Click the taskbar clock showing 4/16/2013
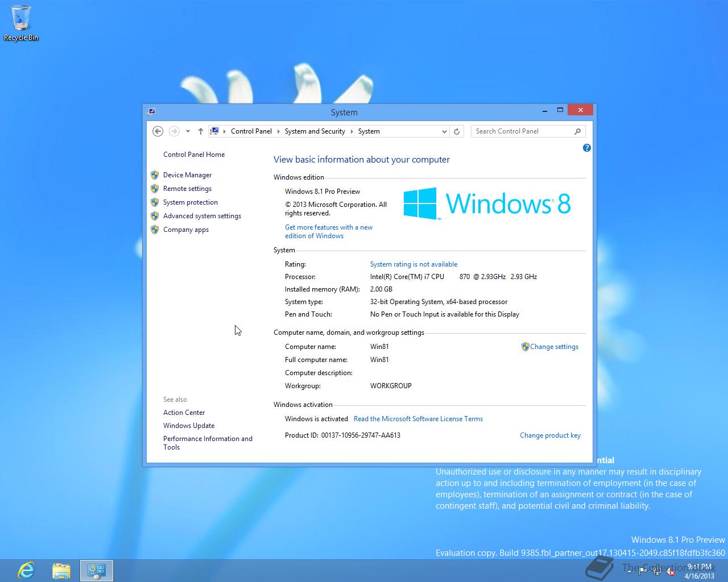728x582 pixels. [700, 571]
